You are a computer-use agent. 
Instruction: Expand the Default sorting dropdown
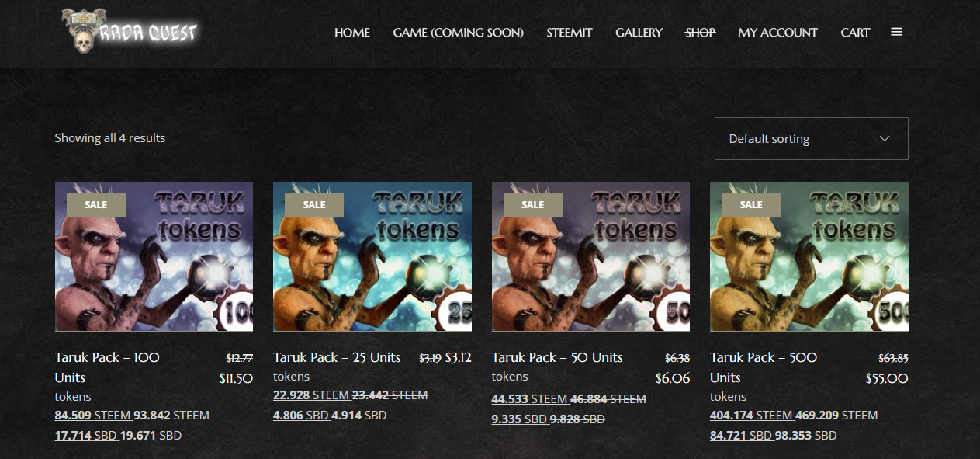pyautogui.click(x=811, y=138)
